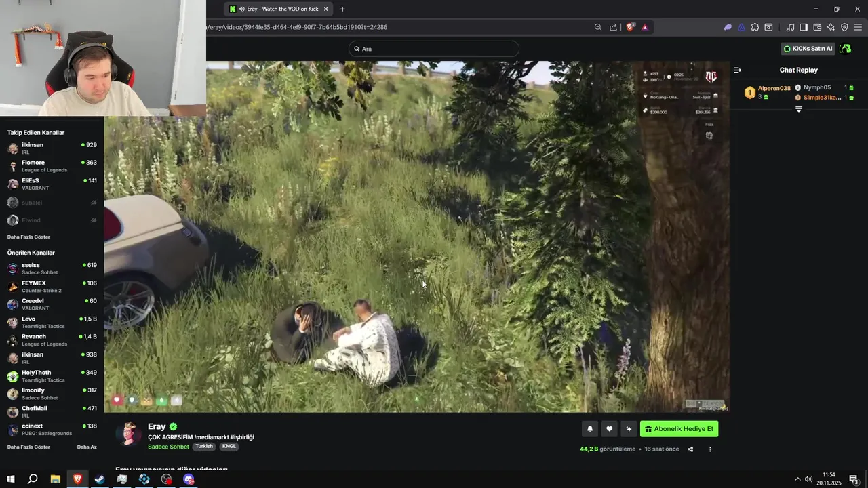Open the Windows notification center icon
The width and height of the screenshot is (868, 488).
pyautogui.click(x=854, y=479)
